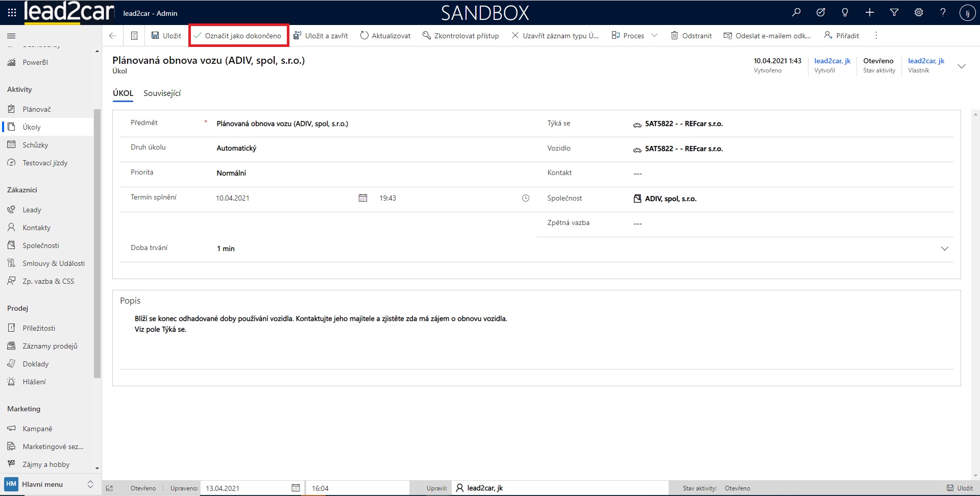Expand the Proces dropdown
This screenshot has width=980, height=496.
[x=654, y=36]
